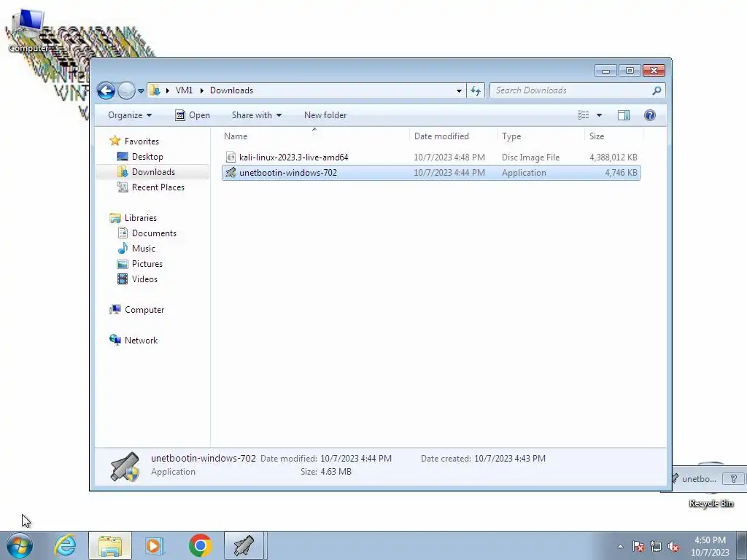The height and width of the screenshot is (560, 747).
Task: Open the Videos library
Action: [144, 279]
